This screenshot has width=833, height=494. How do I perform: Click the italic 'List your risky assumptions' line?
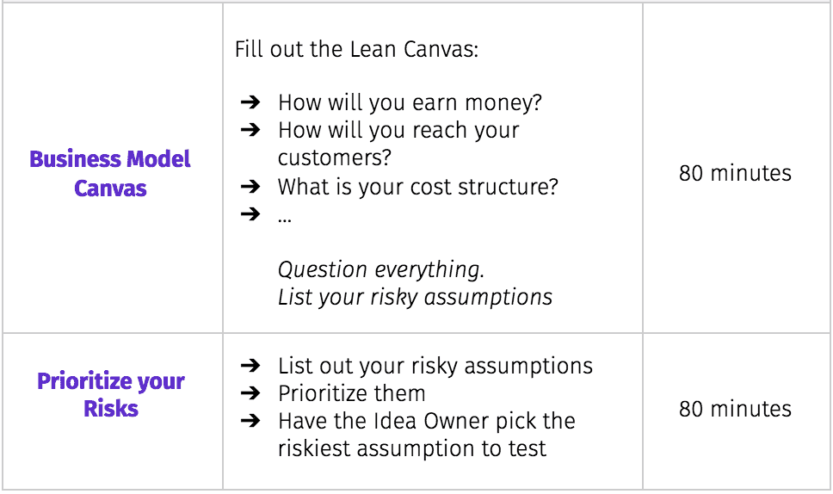tap(415, 297)
